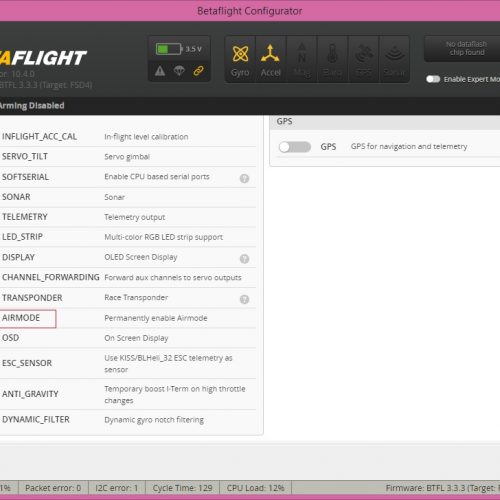The image size is (500, 500).
Task: Select the DISPLAY feature label
Action: pyautogui.click(x=18, y=257)
